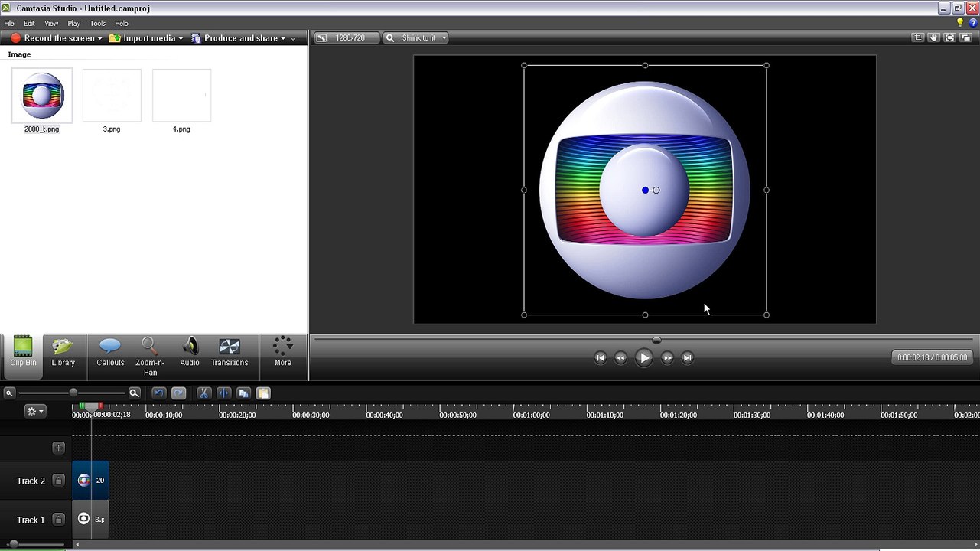Click the 00:00:30;00 mark on timeline ruler
The width and height of the screenshot is (980, 551).
pyautogui.click(x=311, y=415)
